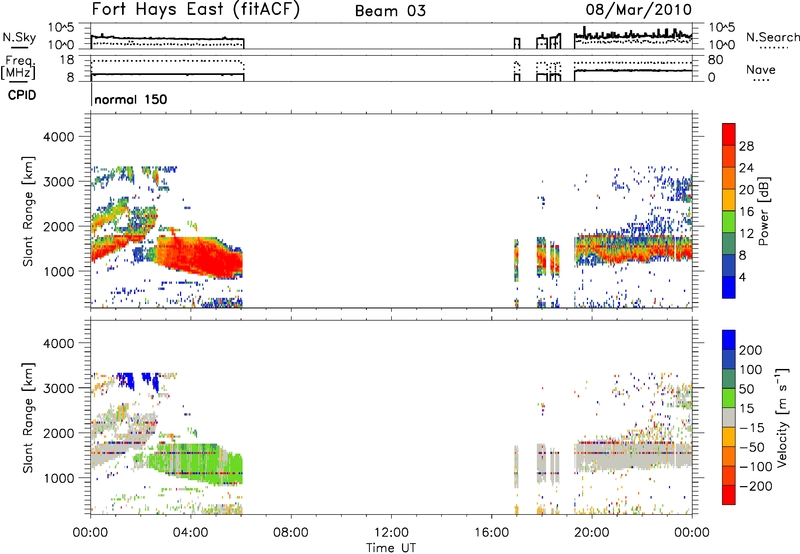
Task: Click the gray -15 to 15 Velocity segment
Action: (729, 417)
